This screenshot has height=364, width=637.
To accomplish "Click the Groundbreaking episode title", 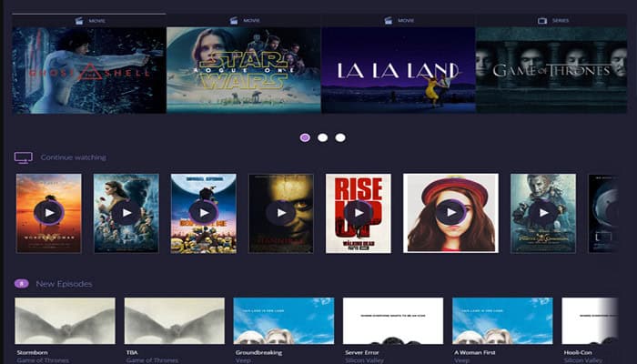I will click(258, 353).
